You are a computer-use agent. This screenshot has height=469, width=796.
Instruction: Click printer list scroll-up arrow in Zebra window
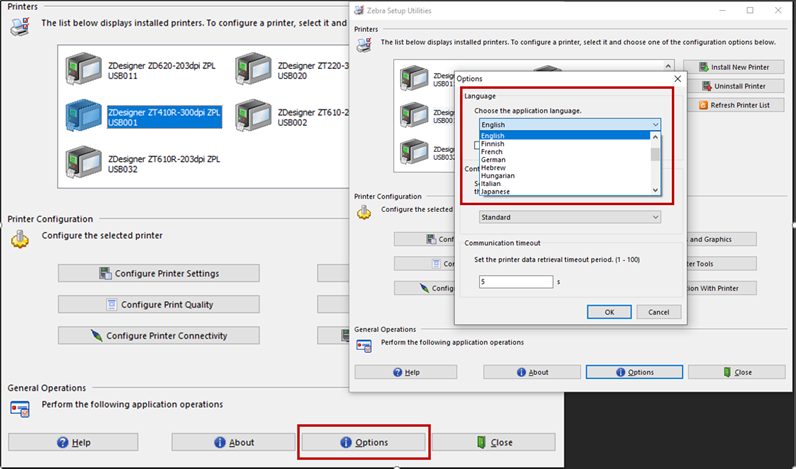click(669, 66)
